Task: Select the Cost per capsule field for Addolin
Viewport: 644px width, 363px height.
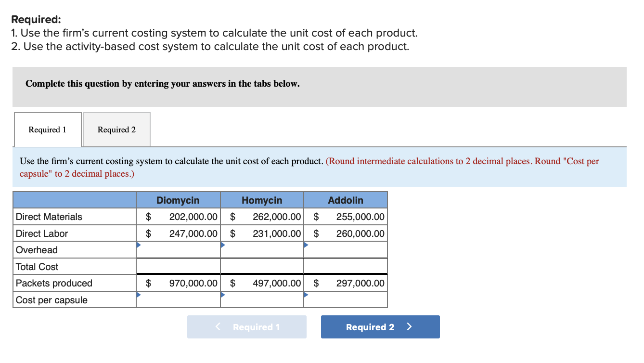Action: pos(346,299)
